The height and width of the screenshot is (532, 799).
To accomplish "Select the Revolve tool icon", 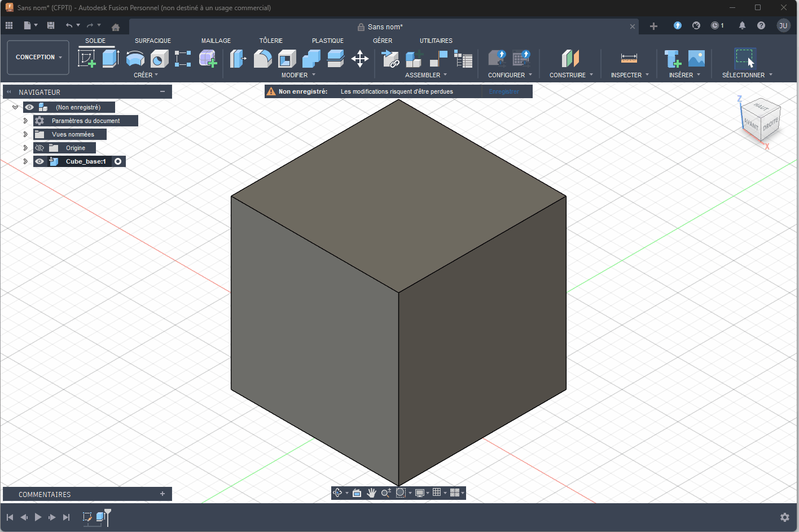I will coord(135,58).
